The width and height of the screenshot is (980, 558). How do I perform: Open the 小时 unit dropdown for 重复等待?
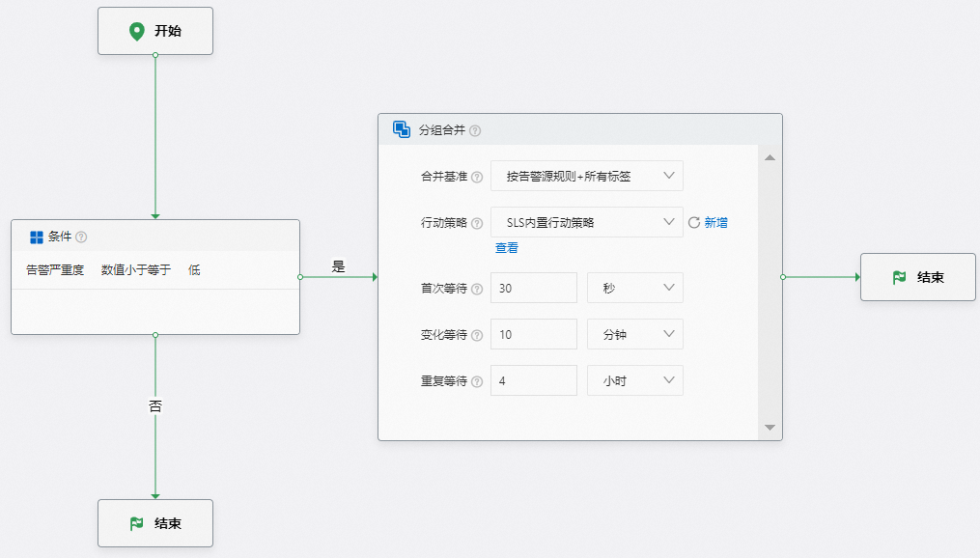[634, 380]
